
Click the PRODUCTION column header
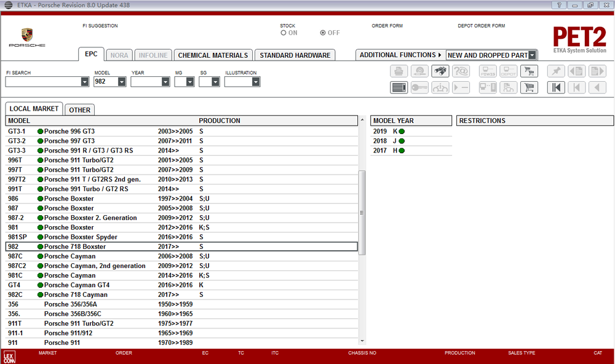(220, 121)
